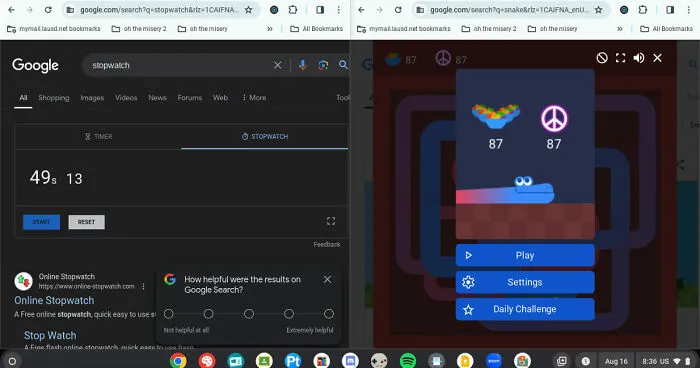
Task: Close the Snake game overlay
Action: point(657,58)
